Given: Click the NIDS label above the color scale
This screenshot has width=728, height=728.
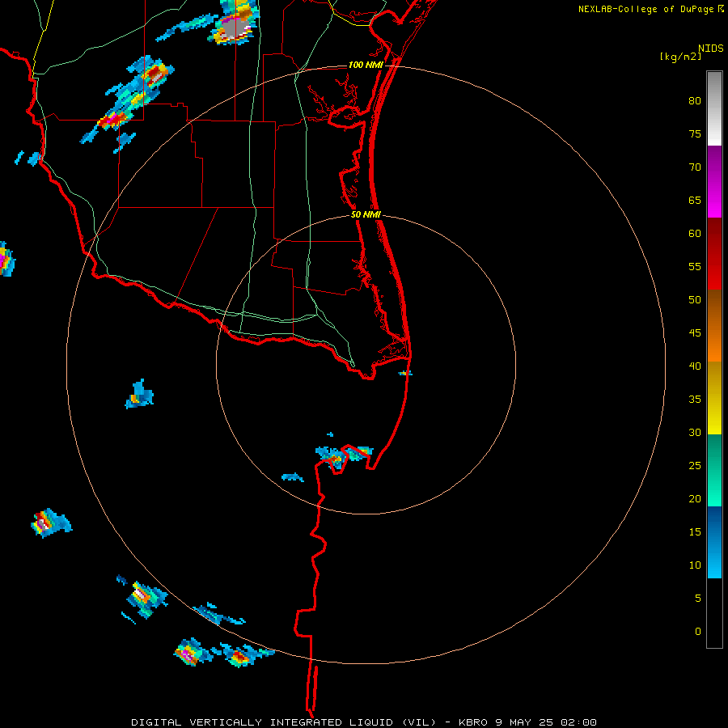Looking at the screenshot, I should [710, 48].
